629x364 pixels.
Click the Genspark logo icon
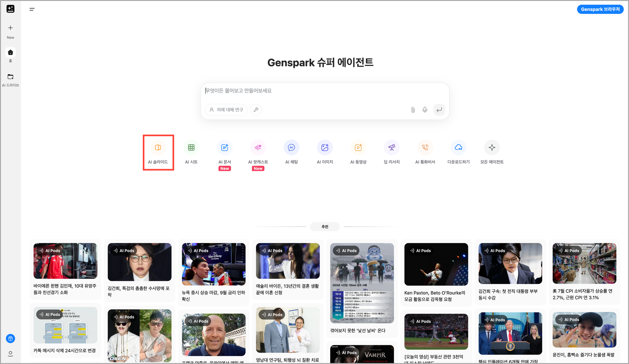tap(10, 9)
